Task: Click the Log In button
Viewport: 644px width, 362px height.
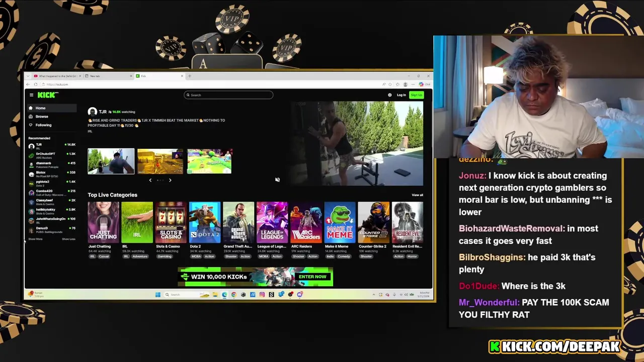Action: (x=401, y=95)
